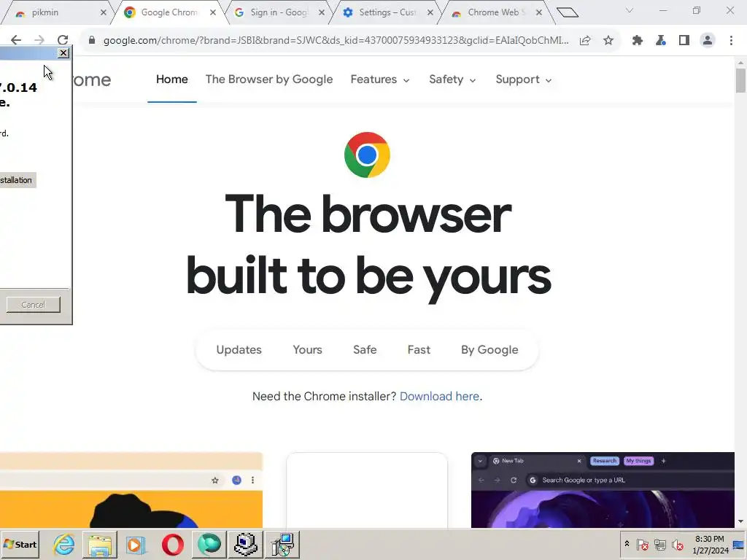
Task: Click the page's vertical scrollbar thumb
Action: [741, 81]
